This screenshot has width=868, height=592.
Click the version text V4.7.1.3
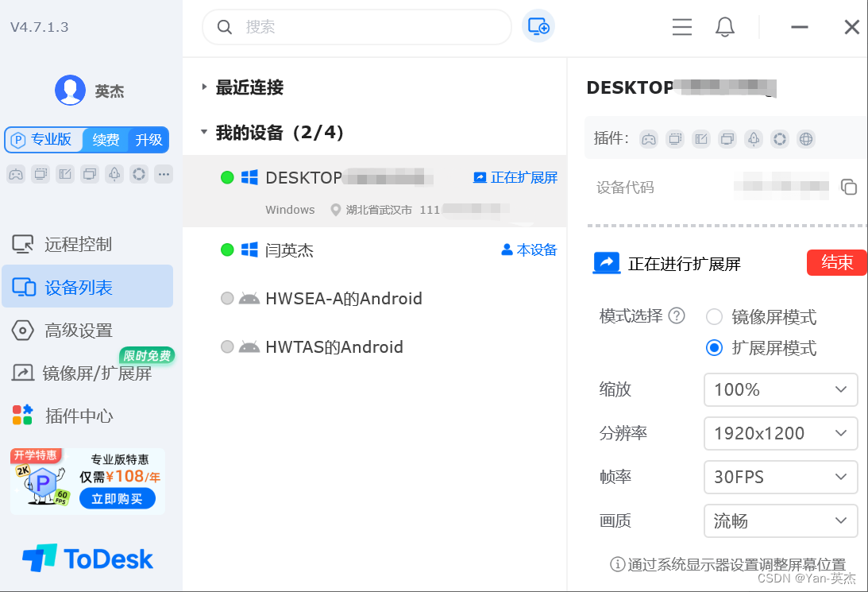[x=39, y=27]
